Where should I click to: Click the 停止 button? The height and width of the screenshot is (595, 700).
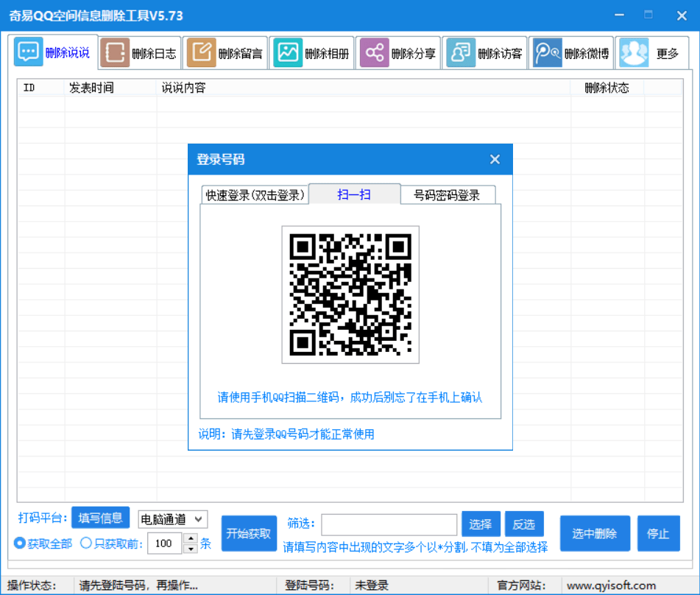pos(659,533)
